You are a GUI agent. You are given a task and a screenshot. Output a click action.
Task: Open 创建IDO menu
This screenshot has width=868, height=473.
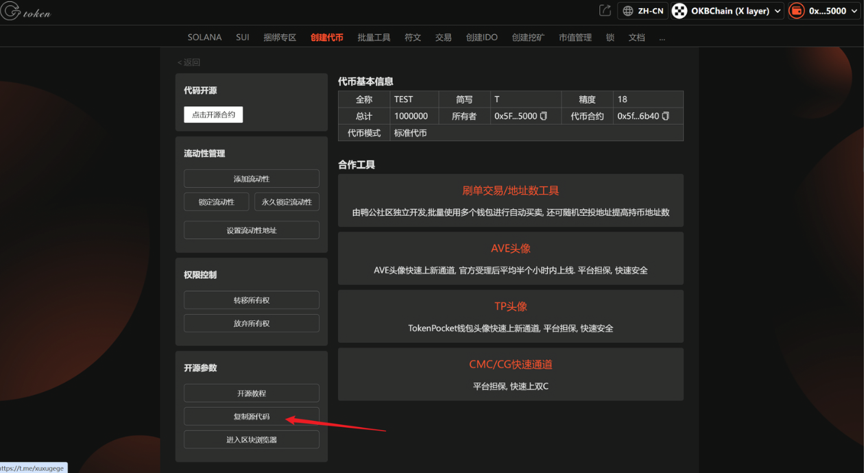click(482, 38)
